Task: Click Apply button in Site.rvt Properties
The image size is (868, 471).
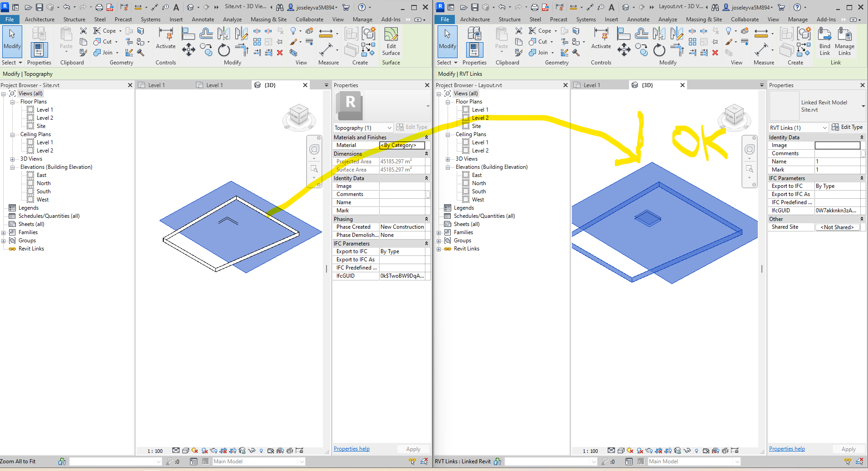Action: (413, 449)
